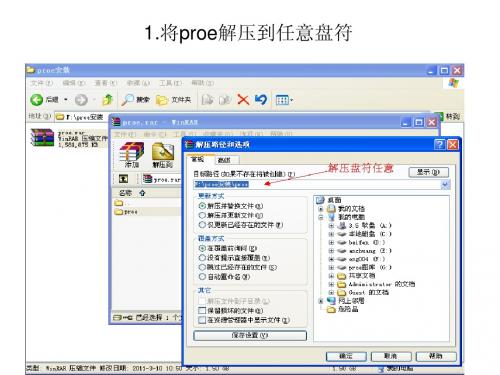Select 跳过已经存在的文件 option

(237, 267)
